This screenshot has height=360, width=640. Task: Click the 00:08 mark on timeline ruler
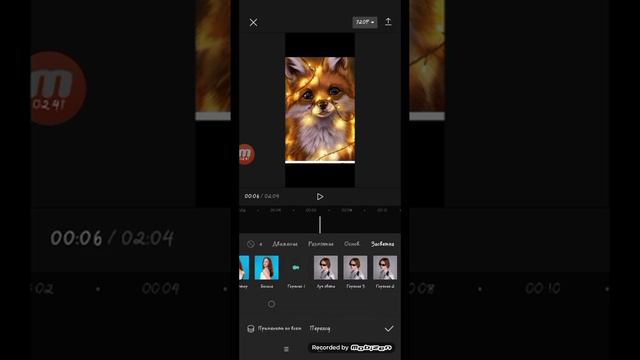coord(347,210)
